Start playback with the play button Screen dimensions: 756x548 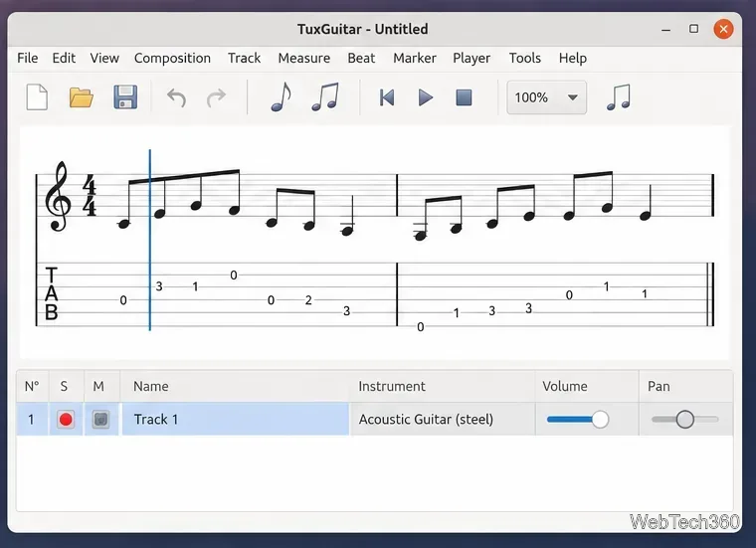[426, 97]
